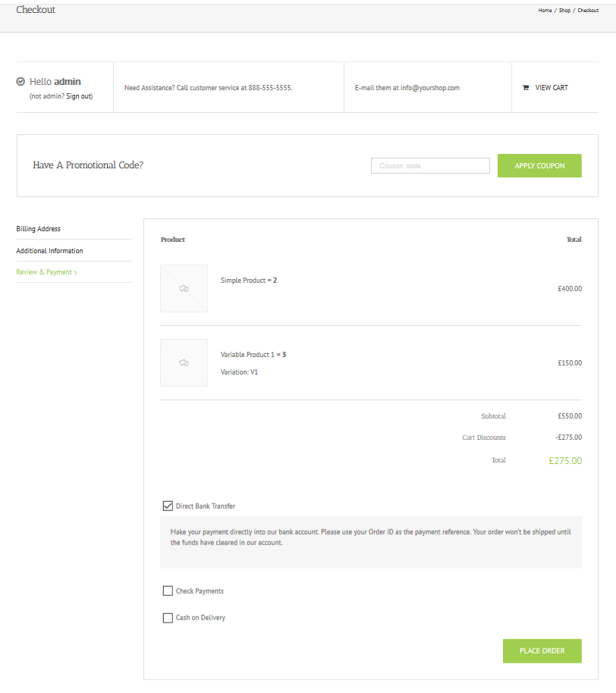Go to Shop via the breadcrumb
The height and width of the screenshot is (693, 616).
(x=564, y=11)
